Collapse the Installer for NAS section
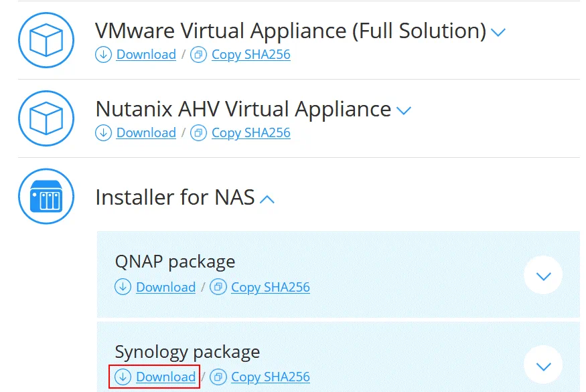 (x=267, y=199)
